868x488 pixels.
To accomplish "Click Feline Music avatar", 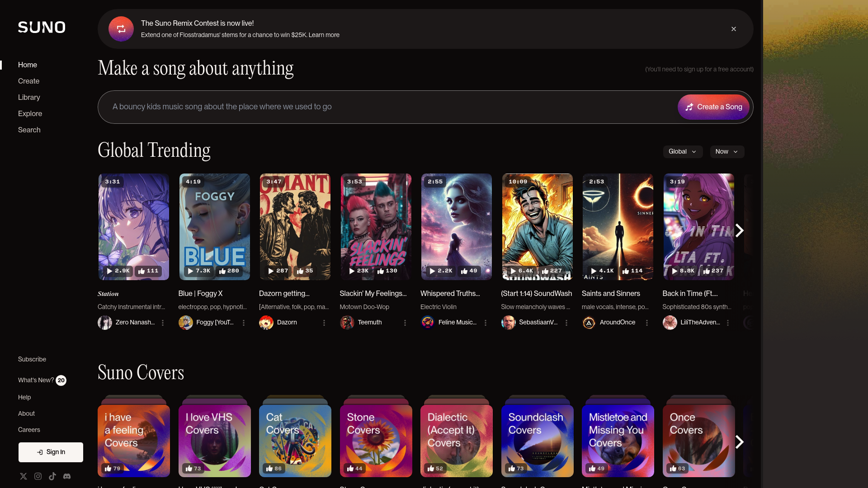I will pos(428,323).
